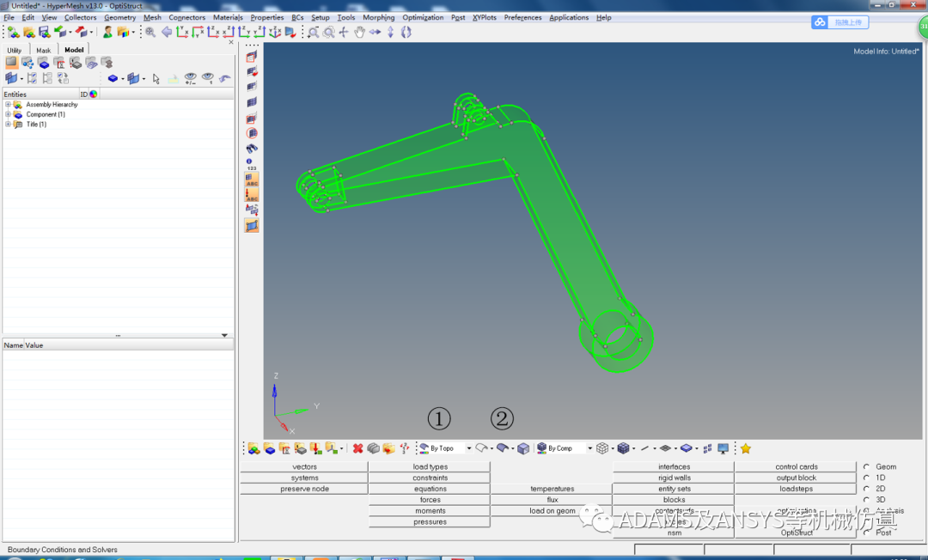Click the left arrow previous view icon
928x560 pixels.
(x=166, y=33)
